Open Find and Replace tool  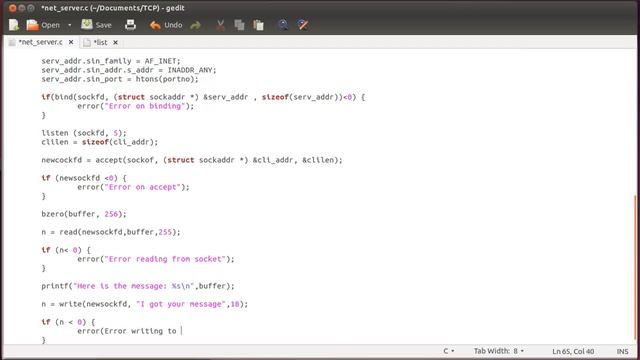[x=302, y=25]
